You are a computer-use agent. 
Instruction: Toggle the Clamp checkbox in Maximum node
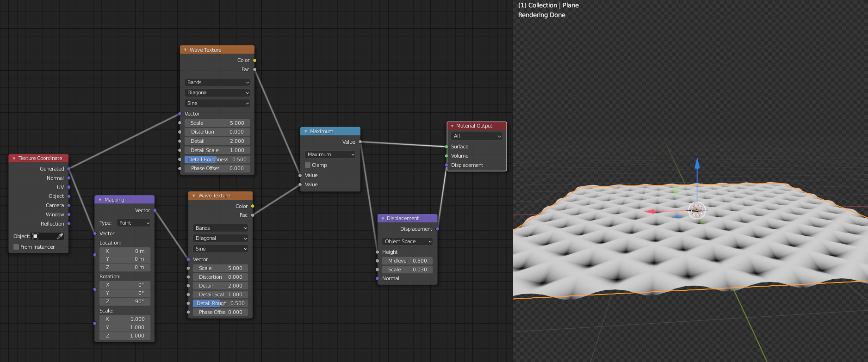click(x=308, y=165)
